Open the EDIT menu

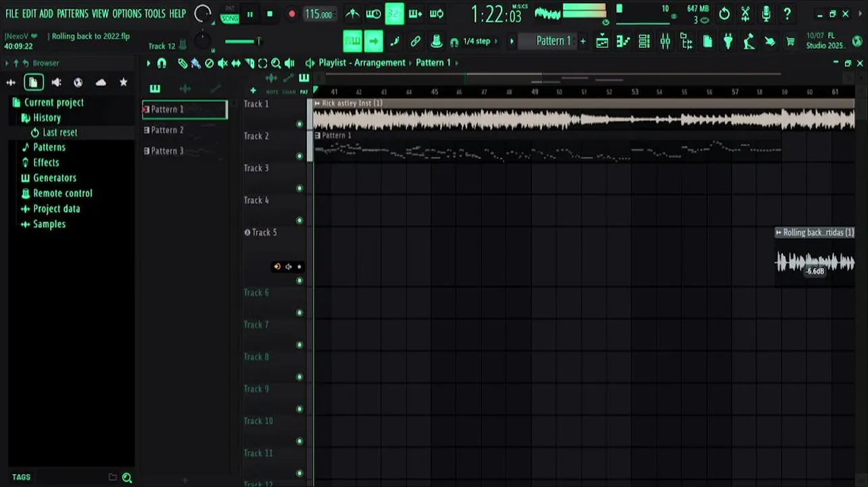pyautogui.click(x=29, y=14)
